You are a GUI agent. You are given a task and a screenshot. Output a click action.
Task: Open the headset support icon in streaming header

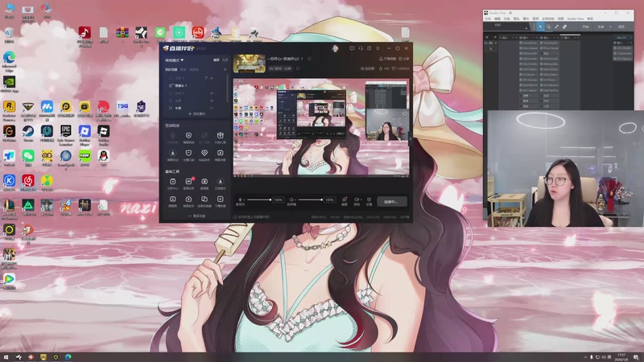361,48
